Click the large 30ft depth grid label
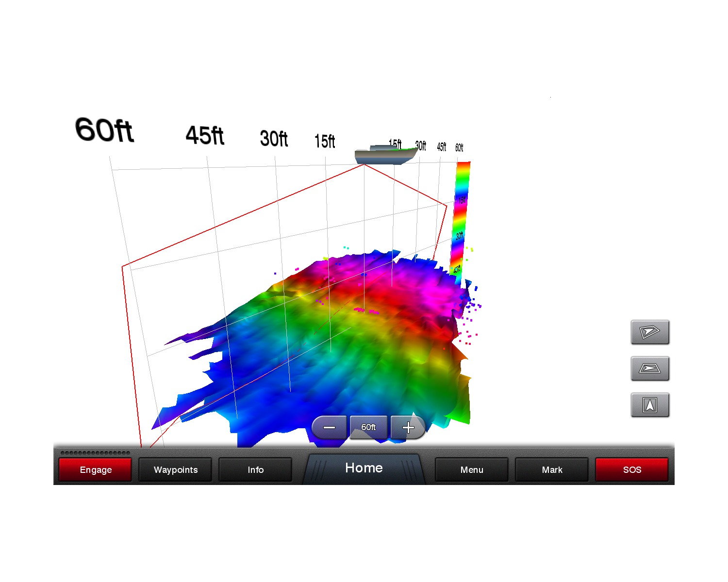Viewport: 728px width, 582px height. 274,139
